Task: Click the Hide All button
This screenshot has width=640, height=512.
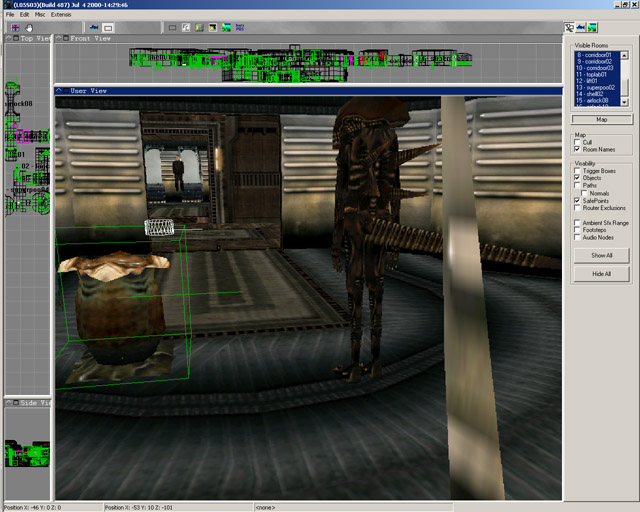Action: (602, 274)
